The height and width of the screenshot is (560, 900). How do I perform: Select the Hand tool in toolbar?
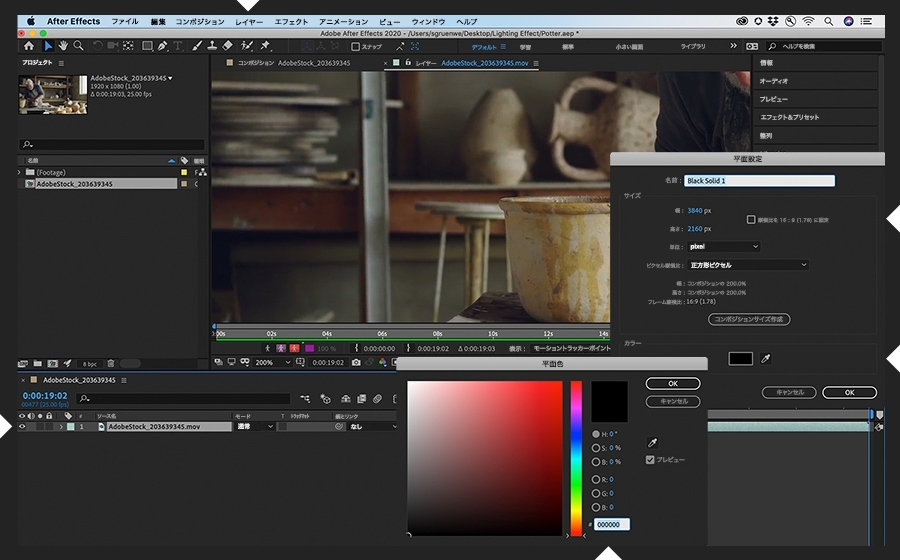[x=63, y=46]
